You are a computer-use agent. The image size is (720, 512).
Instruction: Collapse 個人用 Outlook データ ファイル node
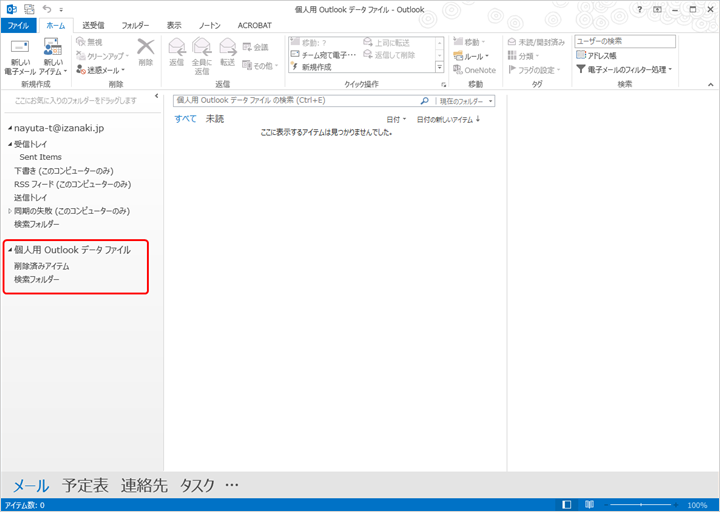[10, 250]
